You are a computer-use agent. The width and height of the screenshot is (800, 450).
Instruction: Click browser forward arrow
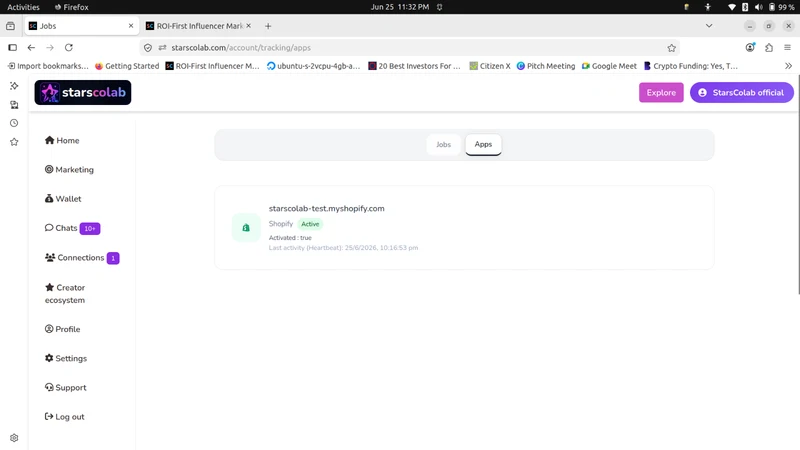(49, 47)
